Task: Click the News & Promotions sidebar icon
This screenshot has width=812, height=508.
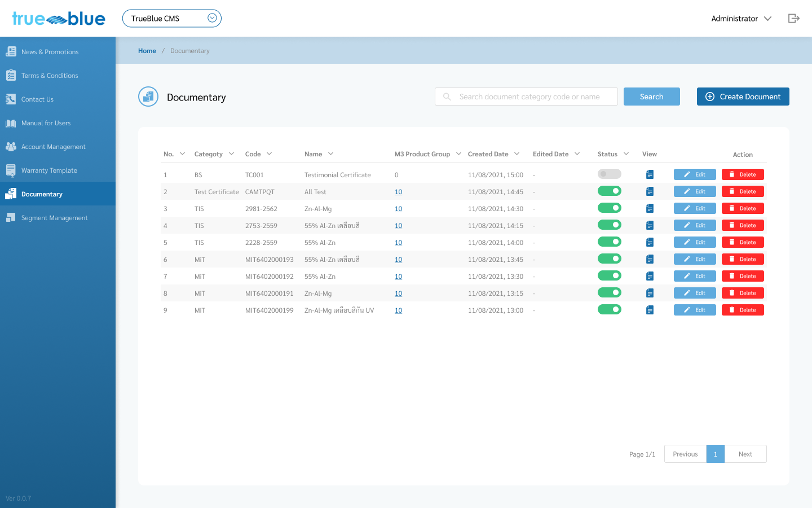Action: (x=11, y=52)
